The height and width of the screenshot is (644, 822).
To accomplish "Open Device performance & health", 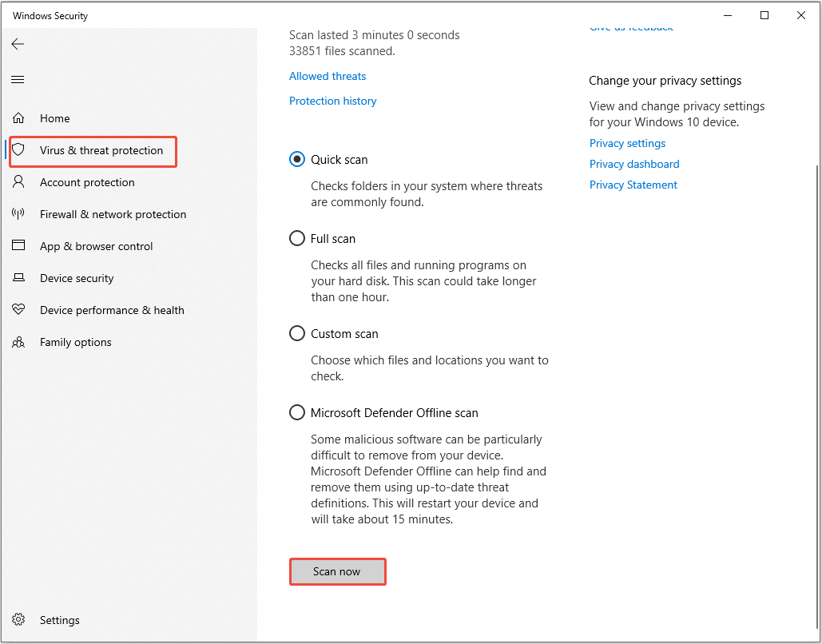I will (113, 310).
